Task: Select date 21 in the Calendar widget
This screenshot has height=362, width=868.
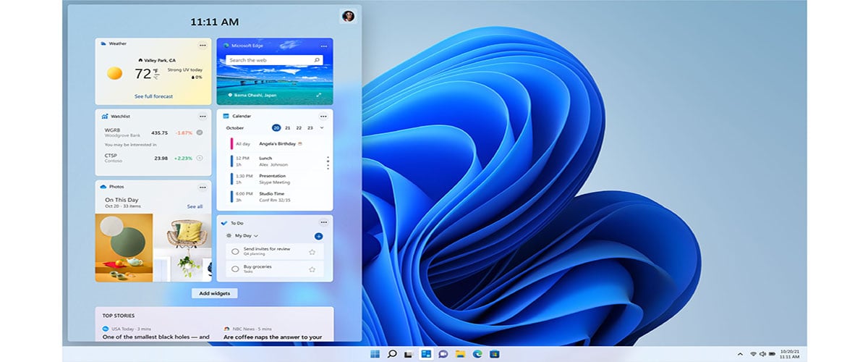Action: tap(288, 127)
